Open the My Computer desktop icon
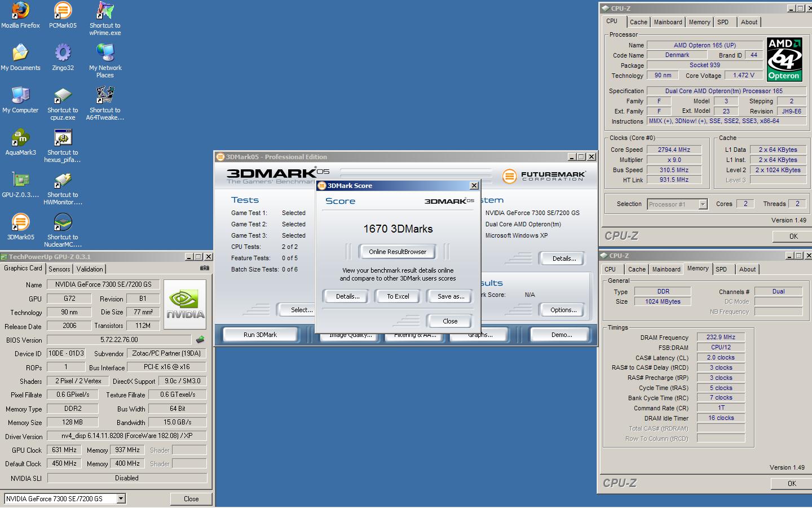The width and height of the screenshot is (812, 508). click(x=20, y=95)
